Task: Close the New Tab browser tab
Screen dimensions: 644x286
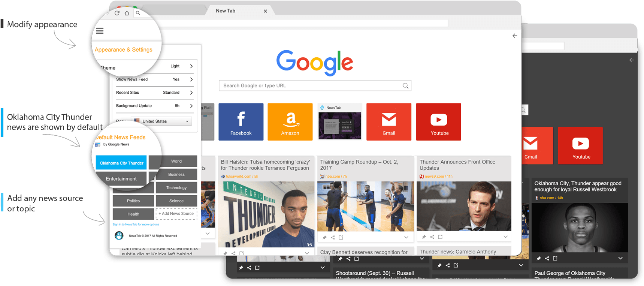Action: click(265, 11)
